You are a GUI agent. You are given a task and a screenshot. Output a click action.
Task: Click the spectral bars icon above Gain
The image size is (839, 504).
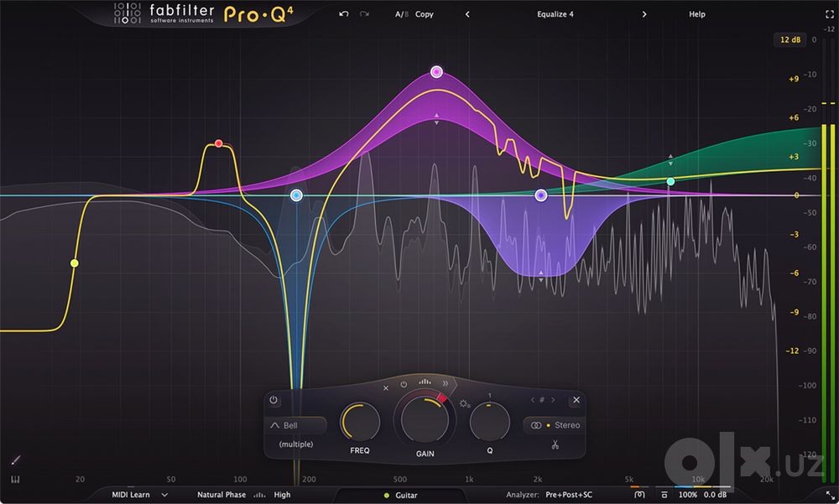point(425,382)
